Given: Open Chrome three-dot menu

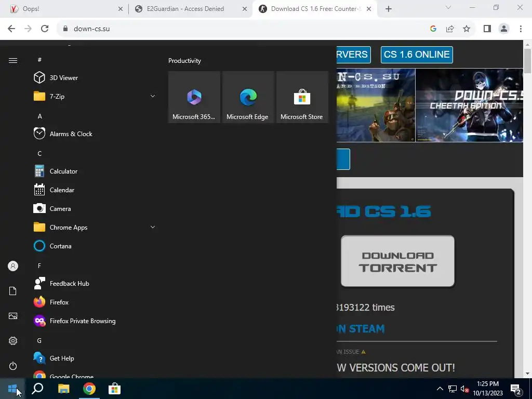Looking at the screenshot, I should coord(521,29).
